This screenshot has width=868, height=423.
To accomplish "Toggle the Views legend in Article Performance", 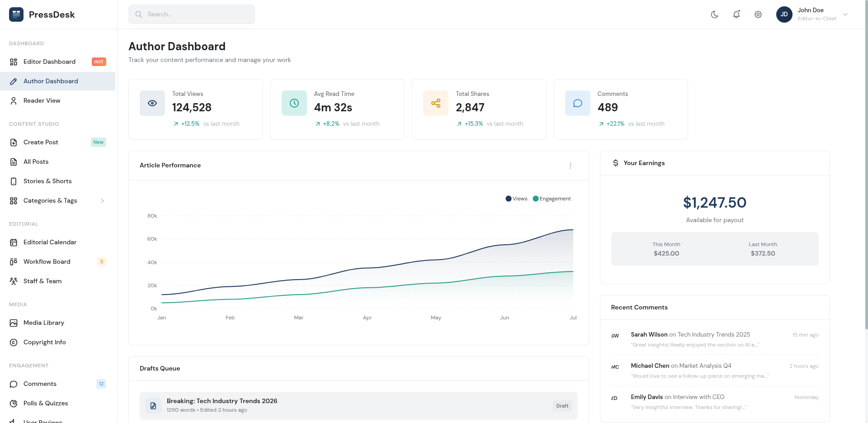I will 516,199.
